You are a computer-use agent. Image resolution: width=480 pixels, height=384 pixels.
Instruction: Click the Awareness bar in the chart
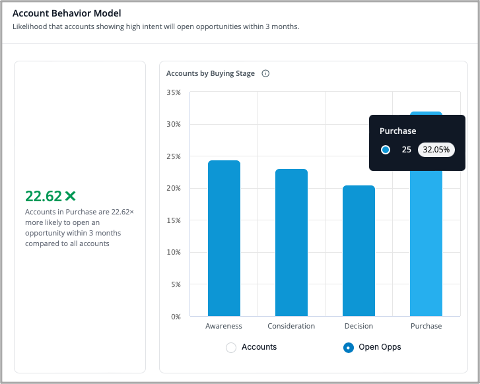pos(224,238)
